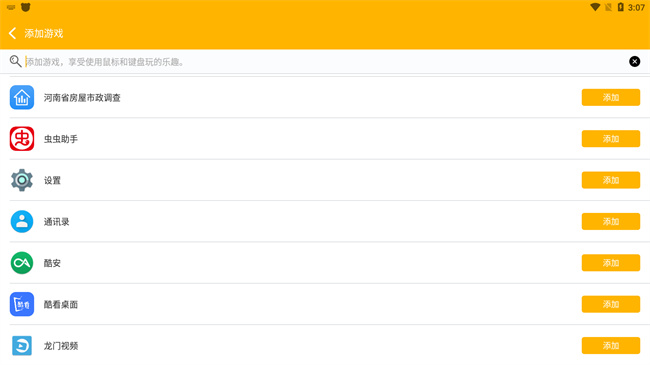The width and height of the screenshot is (650, 365).
Task: Add 虫虫助手 with its 添加 button
Action: coord(611,139)
